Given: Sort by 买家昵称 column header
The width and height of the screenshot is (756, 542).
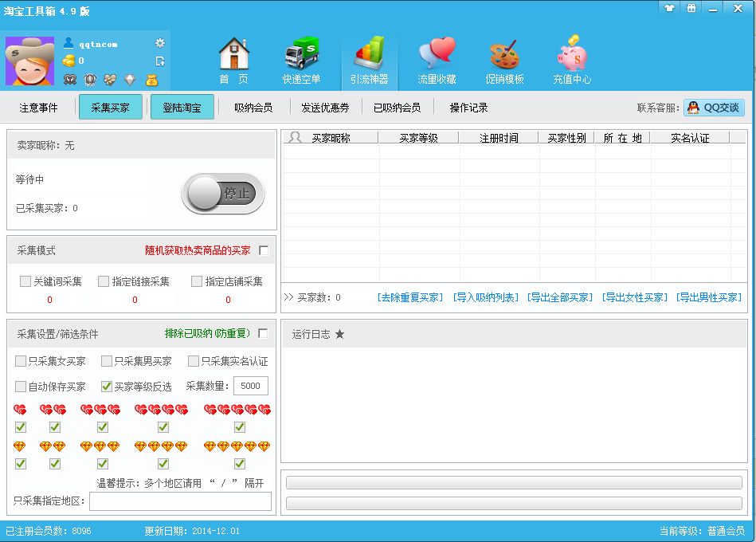Looking at the screenshot, I should tap(331, 138).
